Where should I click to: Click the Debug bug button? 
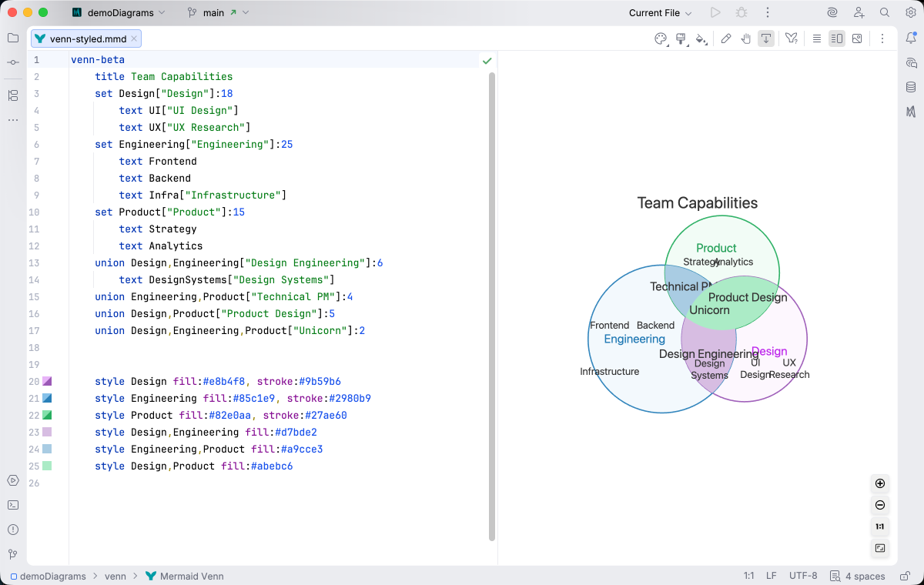742,13
